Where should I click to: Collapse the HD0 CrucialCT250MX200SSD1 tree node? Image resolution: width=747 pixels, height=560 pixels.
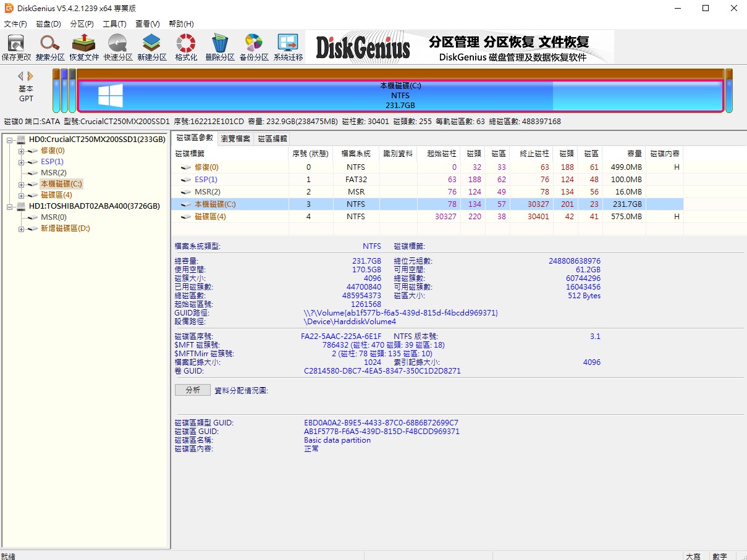click(x=10, y=140)
